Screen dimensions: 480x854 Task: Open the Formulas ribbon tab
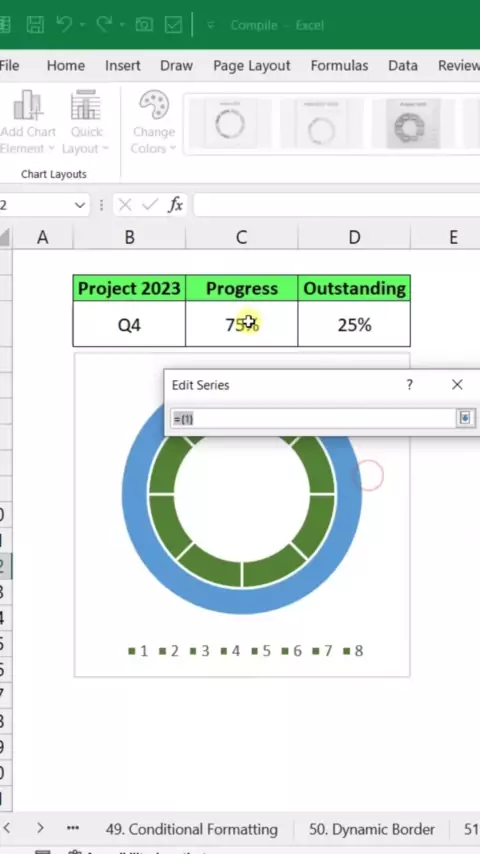point(339,66)
